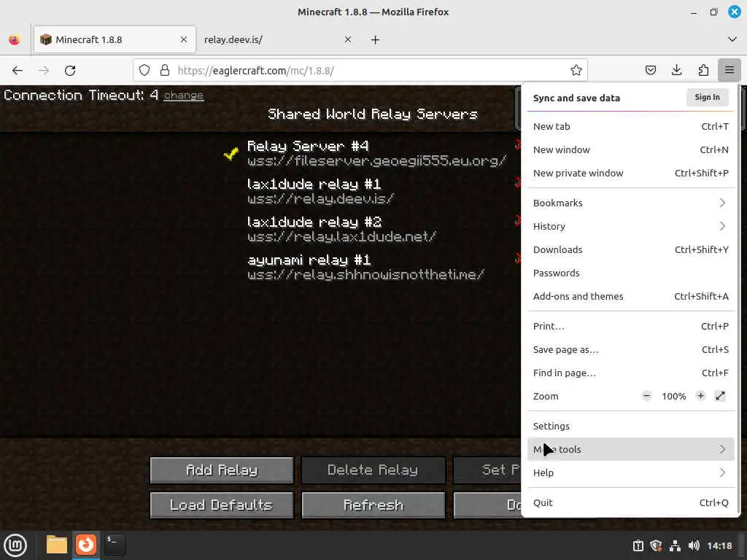747x560 pixels.
Task: Zoom in with the plus button
Action: [x=700, y=396]
